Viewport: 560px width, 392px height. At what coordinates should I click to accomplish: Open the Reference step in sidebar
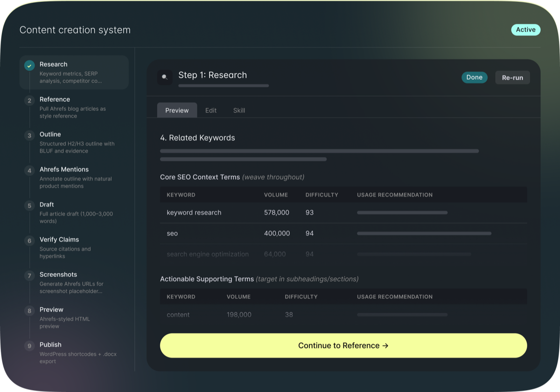point(74,108)
